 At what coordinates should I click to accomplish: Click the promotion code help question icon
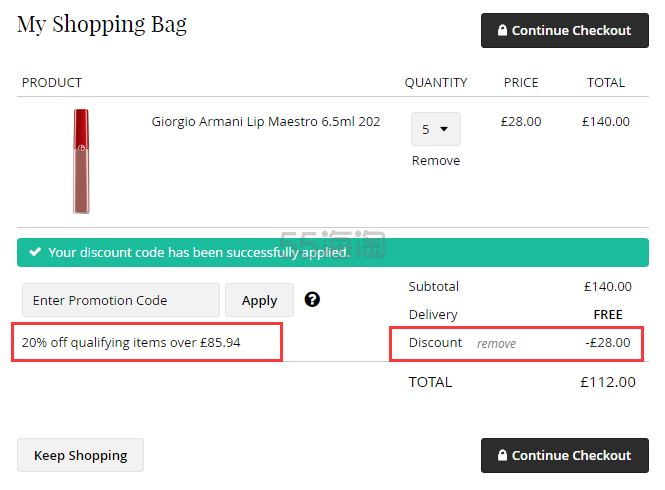[312, 300]
